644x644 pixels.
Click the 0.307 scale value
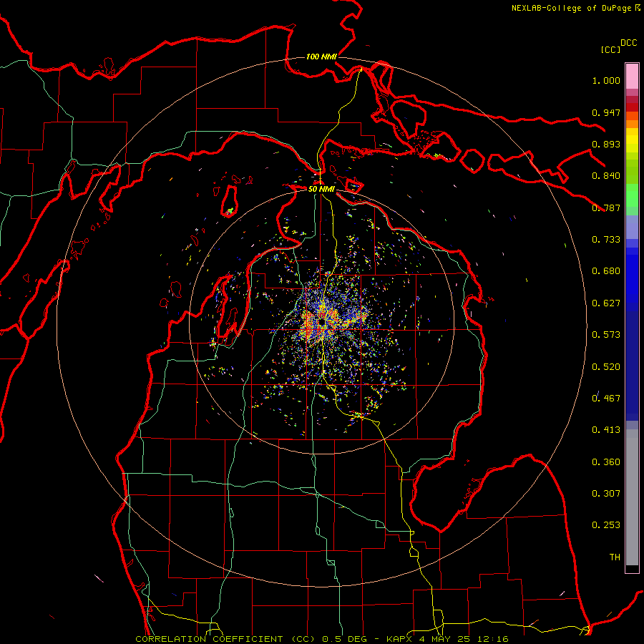(x=606, y=494)
